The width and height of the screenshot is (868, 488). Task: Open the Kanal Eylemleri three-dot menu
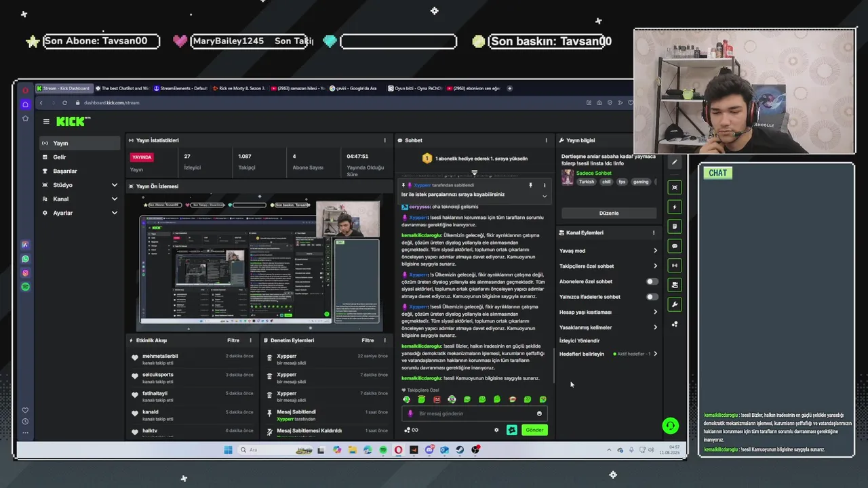point(654,232)
